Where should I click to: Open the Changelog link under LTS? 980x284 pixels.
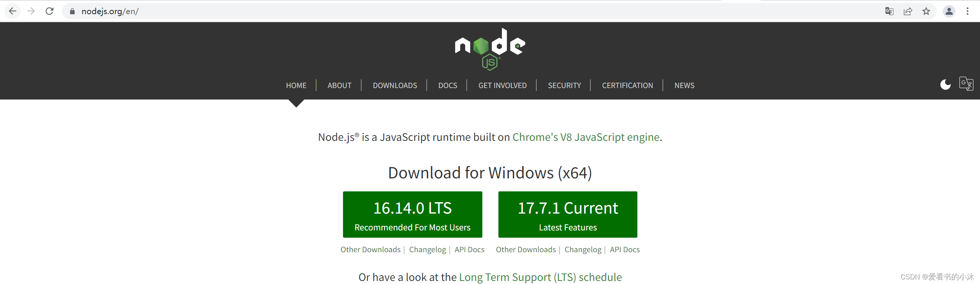coord(427,250)
